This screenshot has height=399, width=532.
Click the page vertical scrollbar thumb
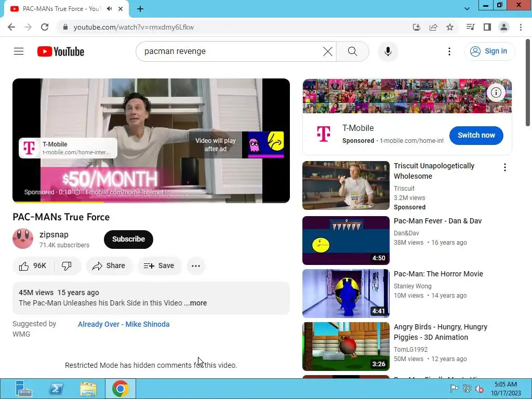point(528,83)
